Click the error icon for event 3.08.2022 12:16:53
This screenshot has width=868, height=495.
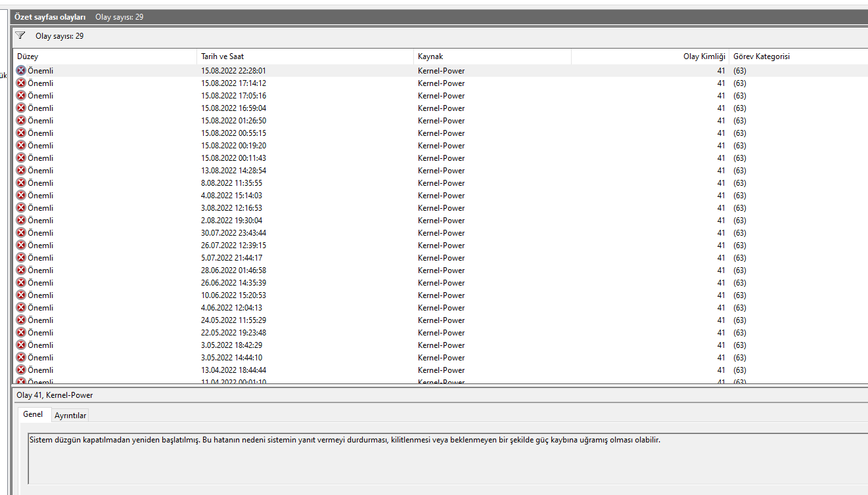coord(21,207)
